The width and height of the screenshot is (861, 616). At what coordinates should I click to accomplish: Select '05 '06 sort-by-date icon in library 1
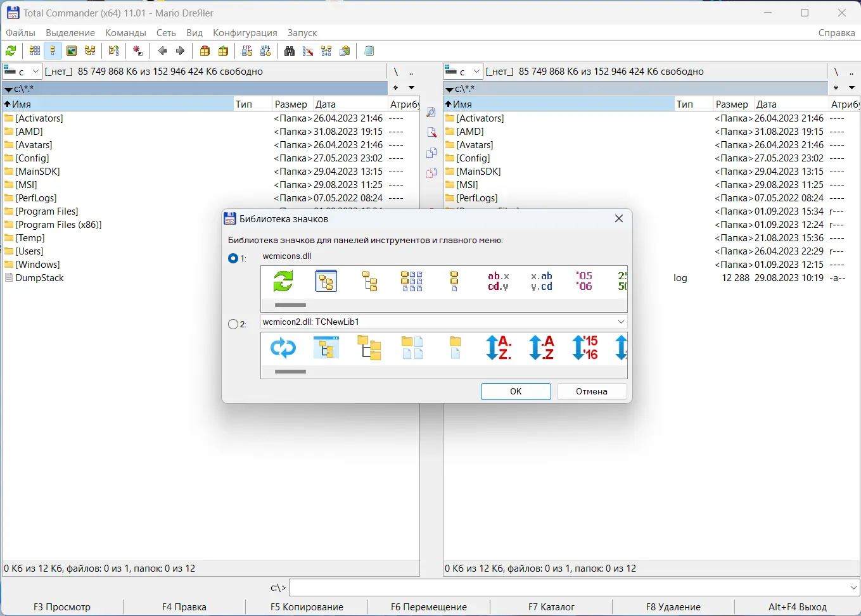point(584,280)
